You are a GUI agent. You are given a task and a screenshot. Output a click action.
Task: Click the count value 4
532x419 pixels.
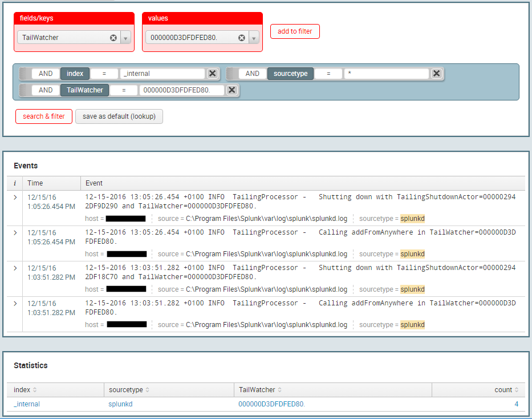pos(517,404)
